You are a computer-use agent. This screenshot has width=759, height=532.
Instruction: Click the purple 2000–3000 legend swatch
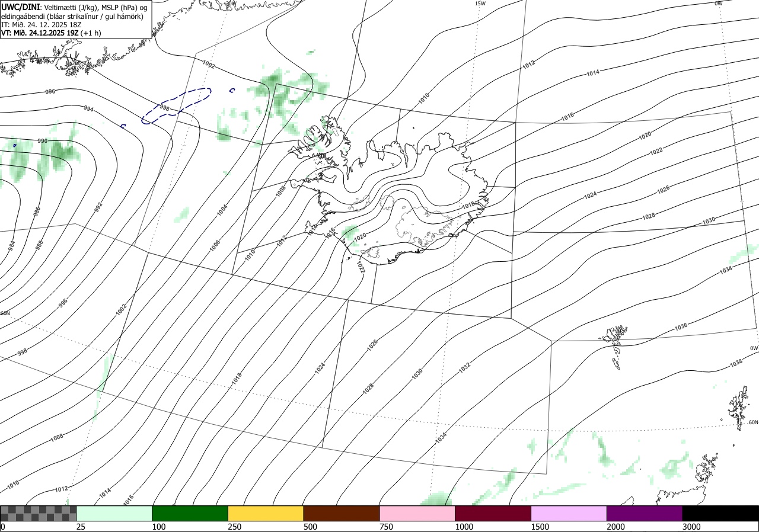click(x=645, y=513)
